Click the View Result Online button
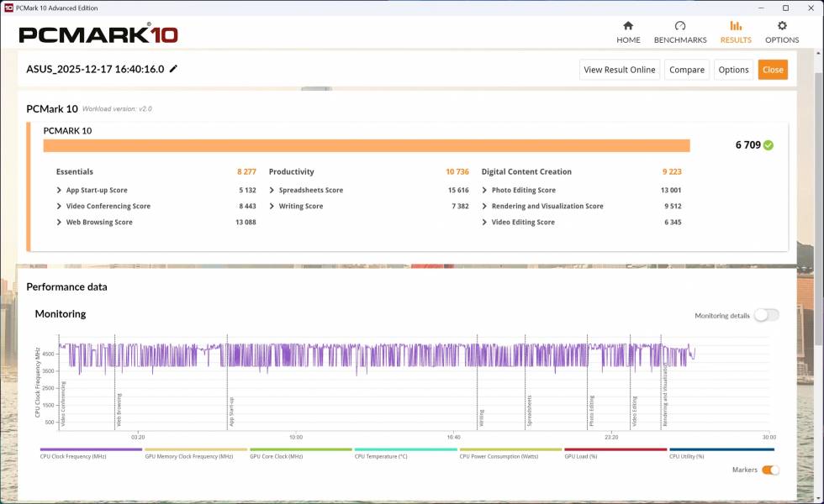This screenshot has width=824, height=504. point(619,70)
